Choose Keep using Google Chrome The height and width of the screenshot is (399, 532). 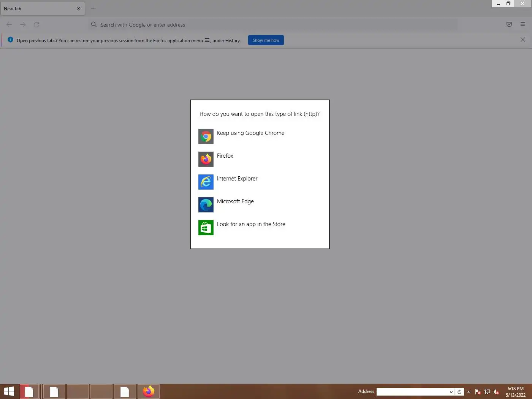click(x=250, y=133)
